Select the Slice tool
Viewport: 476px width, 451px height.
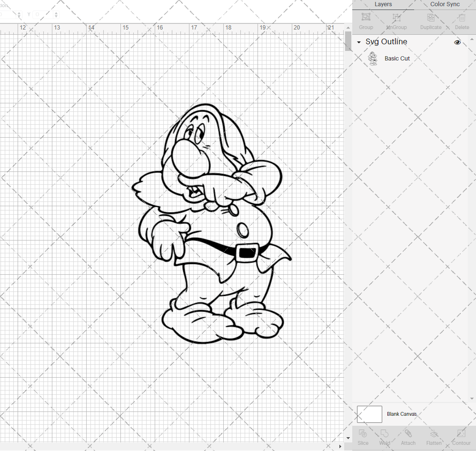[x=363, y=433]
